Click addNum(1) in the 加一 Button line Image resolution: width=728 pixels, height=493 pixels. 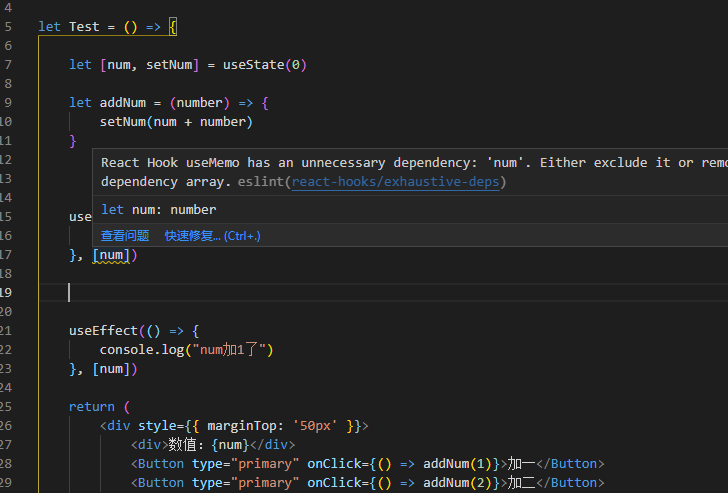click(x=457, y=464)
